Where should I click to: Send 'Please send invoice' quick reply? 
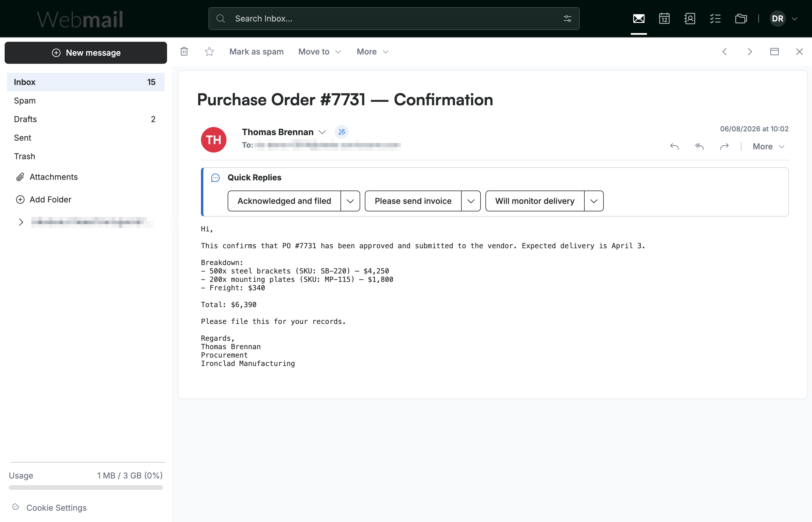coord(413,201)
